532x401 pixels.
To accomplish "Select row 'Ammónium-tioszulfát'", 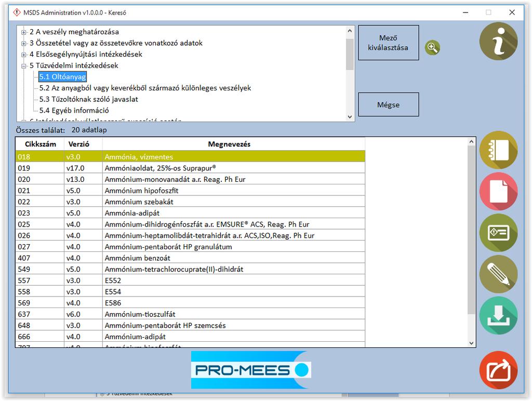I will (x=190, y=314).
